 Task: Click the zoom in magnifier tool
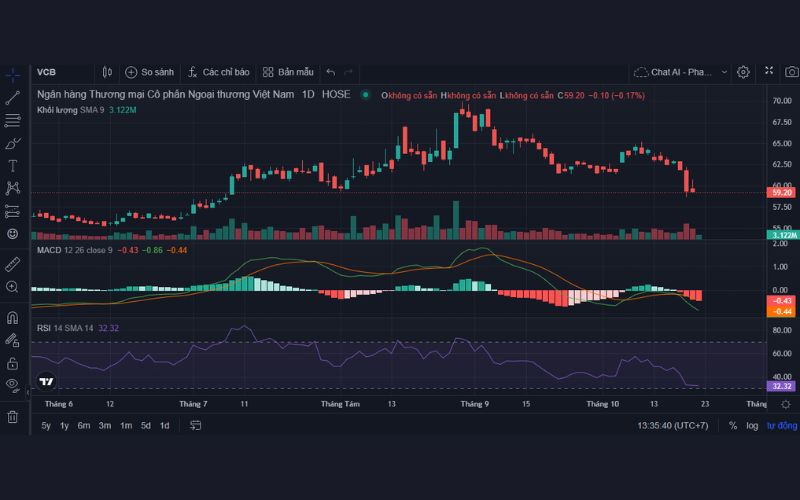[13, 287]
